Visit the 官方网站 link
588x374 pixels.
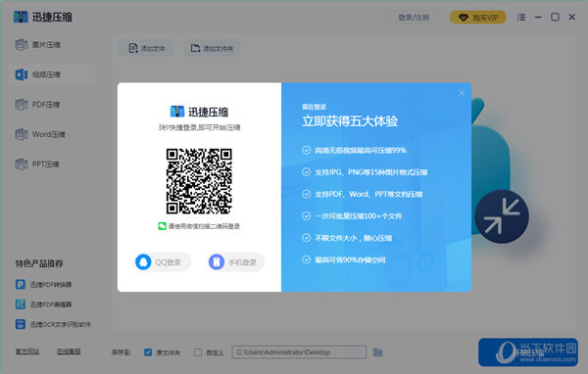click(27, 351)
